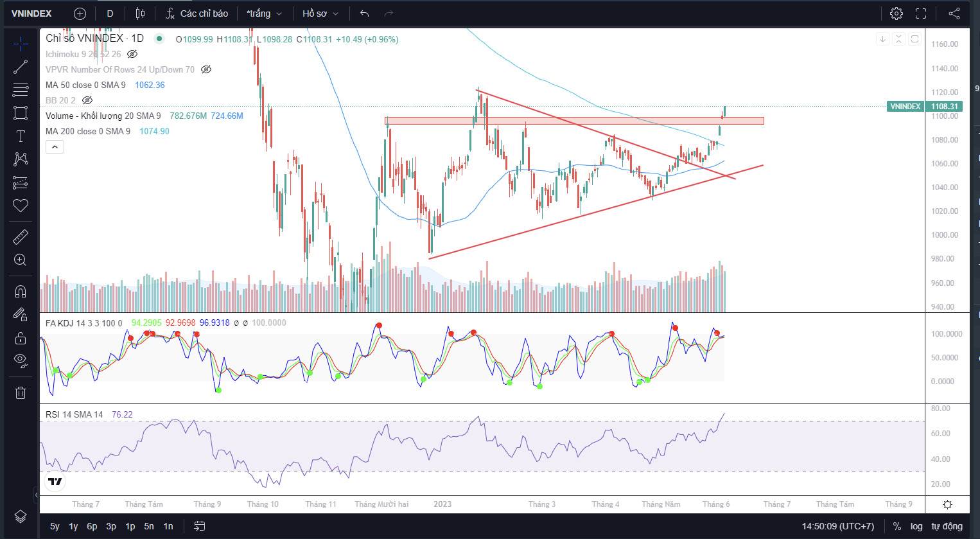Screen dimensions: 980x539
Task: Open chart settings with the gear icon
Action: click(x=897, y=13)
